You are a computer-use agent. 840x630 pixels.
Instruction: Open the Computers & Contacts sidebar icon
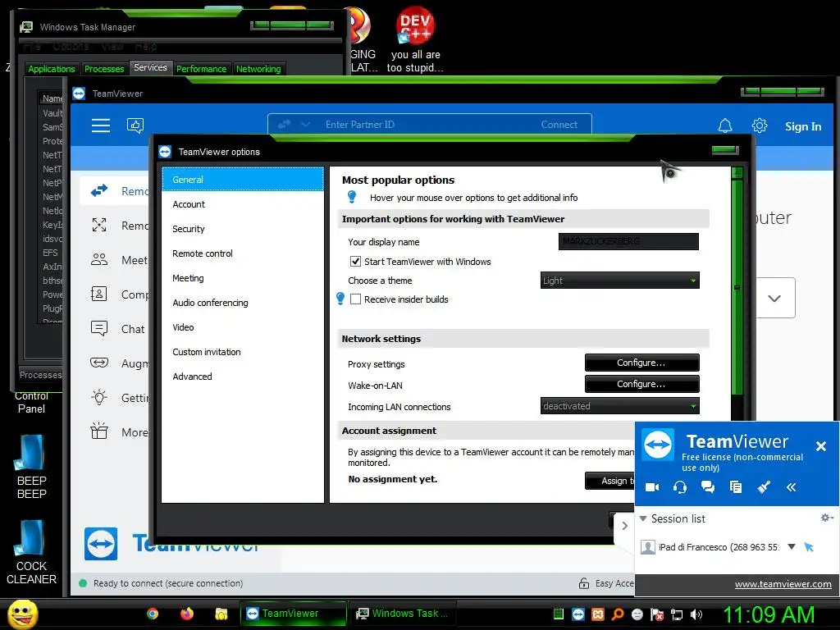click(99, 294)
